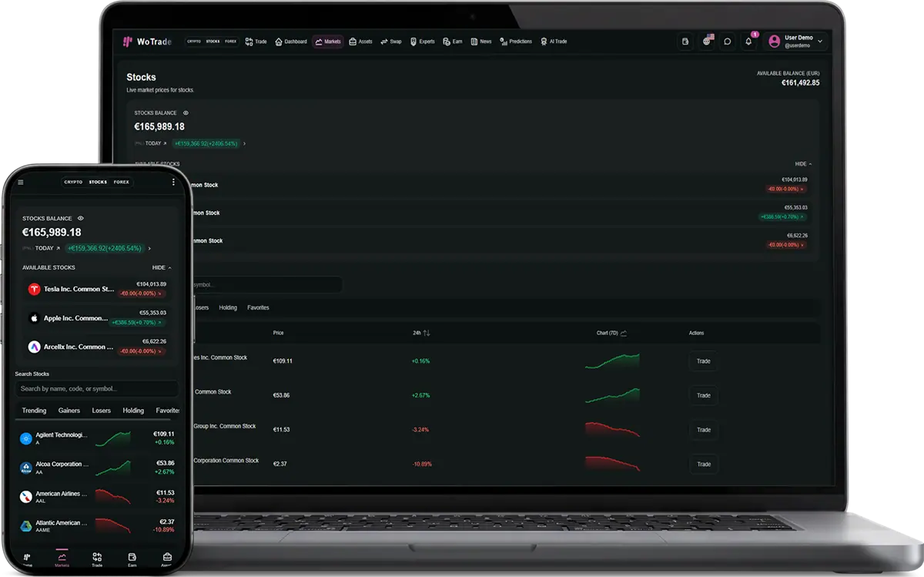Click Trade button for the €2.37 stock
This screenshot has width=924, height=577.
[704, 465]
